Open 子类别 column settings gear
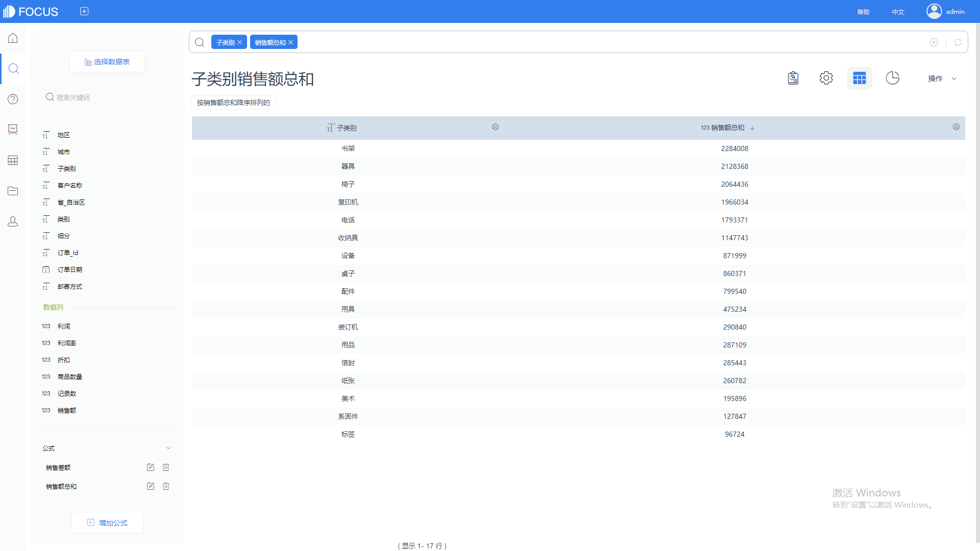980x551 pixels. pos(495,127)
